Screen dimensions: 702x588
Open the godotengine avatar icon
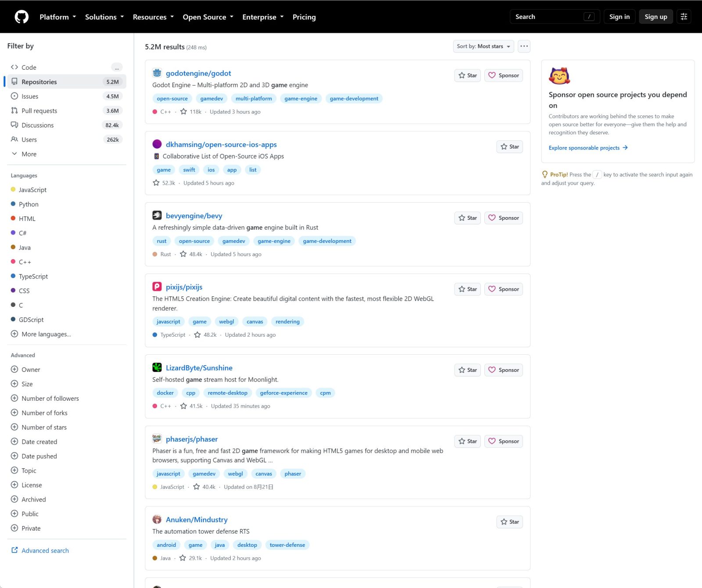coord(157,73)
